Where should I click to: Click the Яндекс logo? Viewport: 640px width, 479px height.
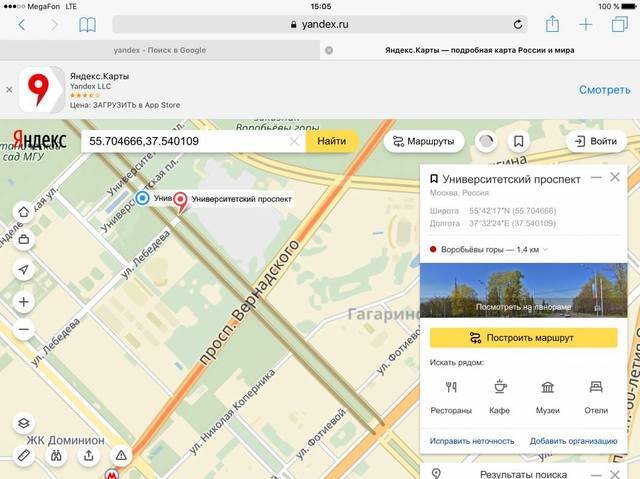tap(40, 140)
